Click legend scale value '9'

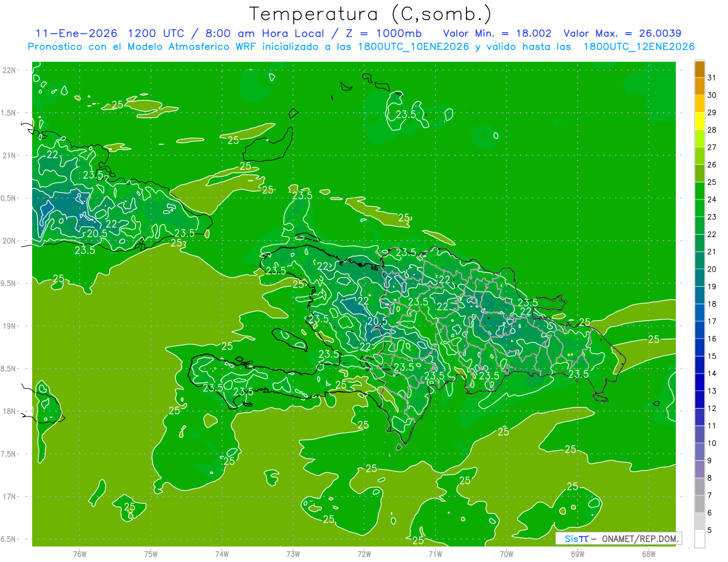click(710, 461)
